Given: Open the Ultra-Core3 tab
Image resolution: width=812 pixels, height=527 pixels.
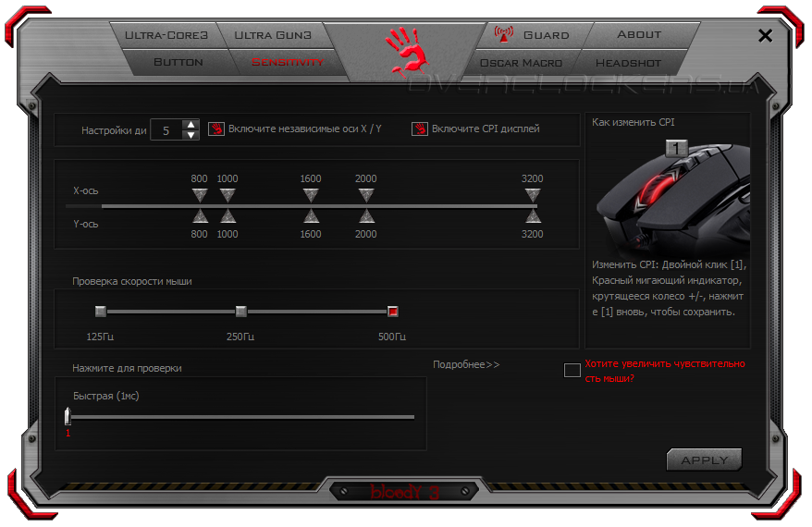Looking at the screenshot, I should (x=166, y=35).
